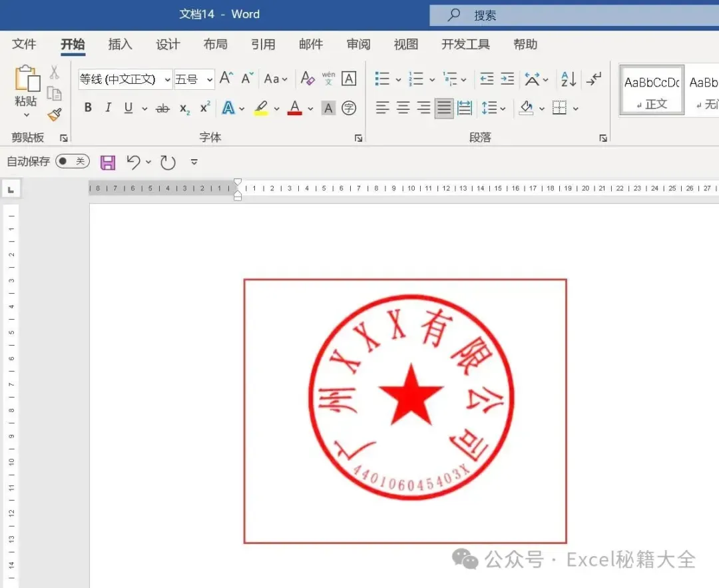Insert enclosed character 字 icon
719x588 pixels.
(349, 109)
